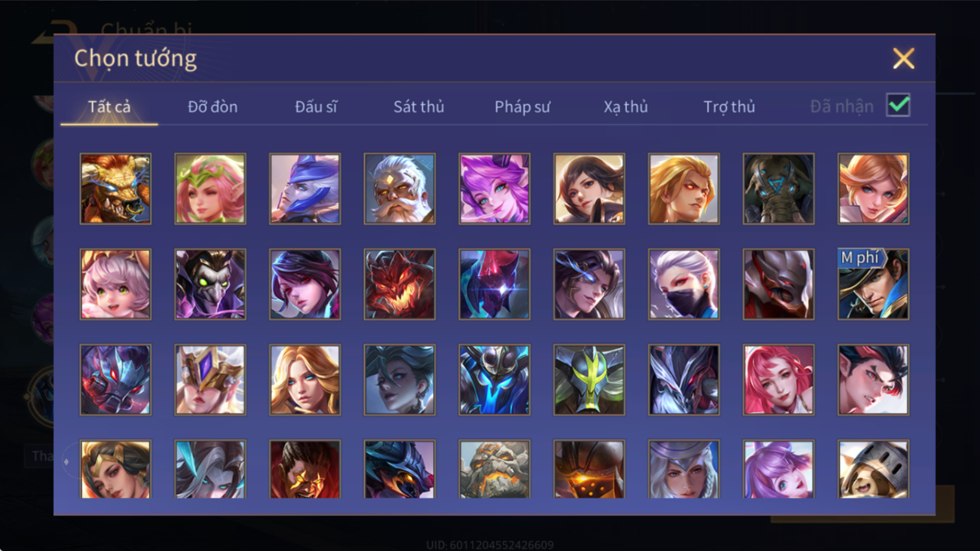Pick the purple-haired girl with horns
The height and width of the screenshot is (551, 980).
point(495,189)
